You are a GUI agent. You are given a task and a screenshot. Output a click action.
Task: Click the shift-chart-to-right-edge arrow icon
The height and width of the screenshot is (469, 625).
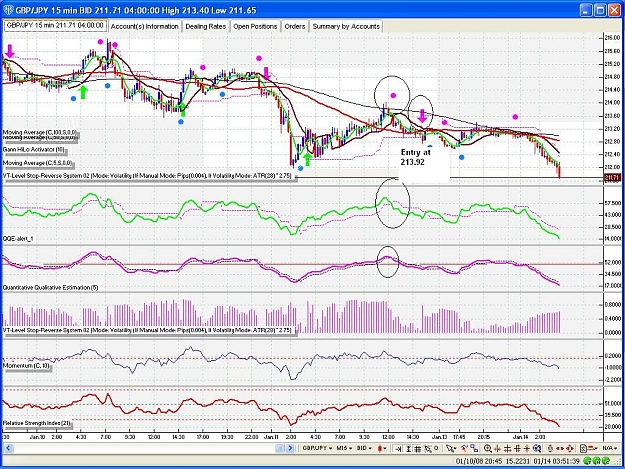coord(398,449)
